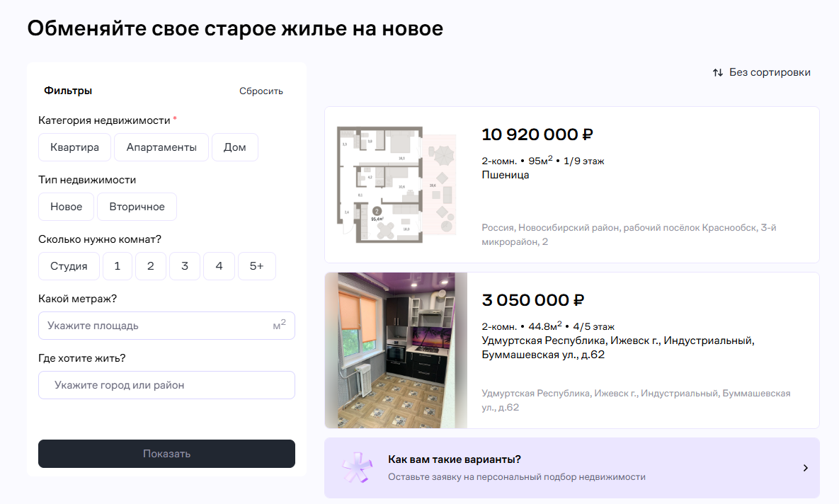
Task: Expand the personal selection banner chevron
Action: 806,468
